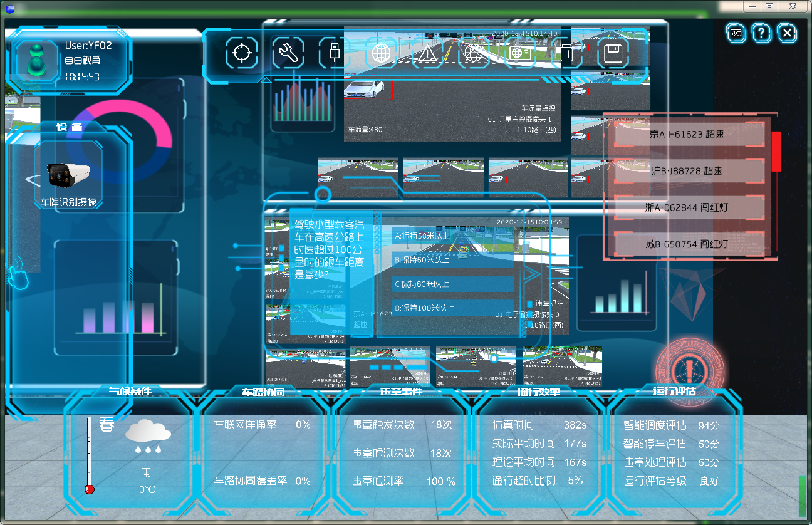Click the trash can delete icon

click(566, 53)
